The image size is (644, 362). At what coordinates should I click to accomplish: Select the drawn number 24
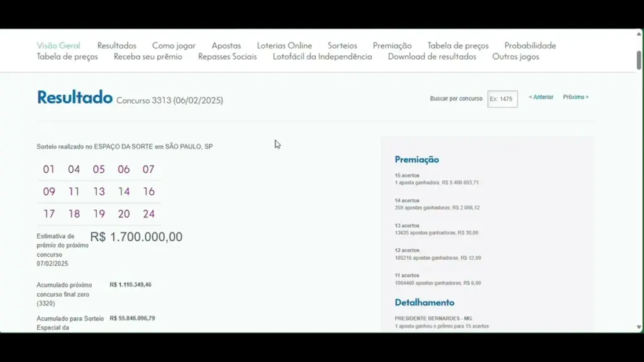(148, 214)
